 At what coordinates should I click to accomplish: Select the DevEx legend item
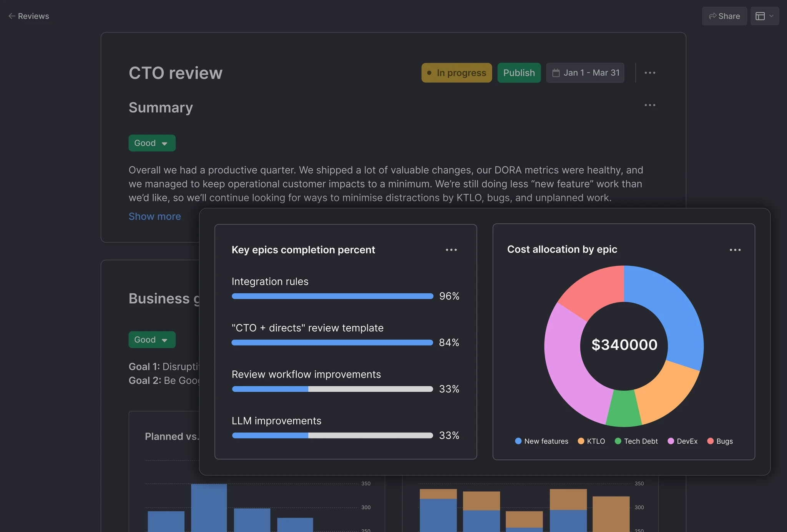pos(682,441)
